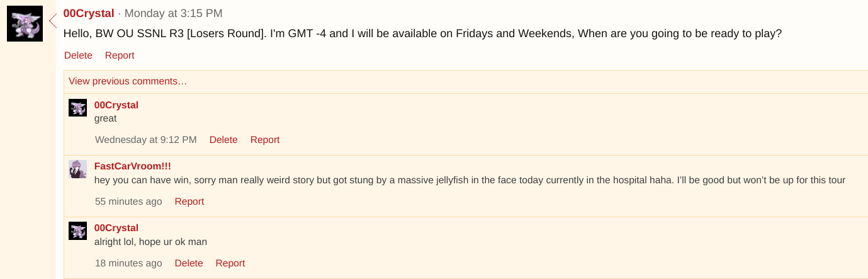
Task: Open 00Crystal username on main post
Action: click(89, 13)
